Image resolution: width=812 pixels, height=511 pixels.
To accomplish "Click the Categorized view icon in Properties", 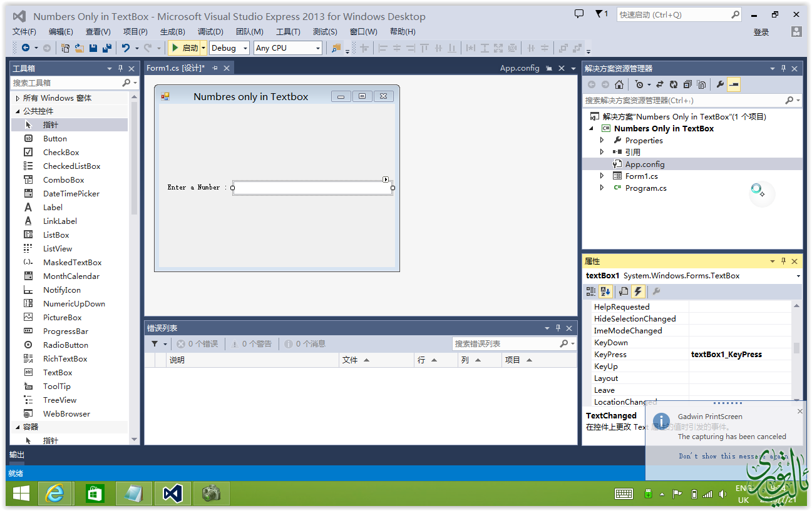I will (x=591, y=291).
